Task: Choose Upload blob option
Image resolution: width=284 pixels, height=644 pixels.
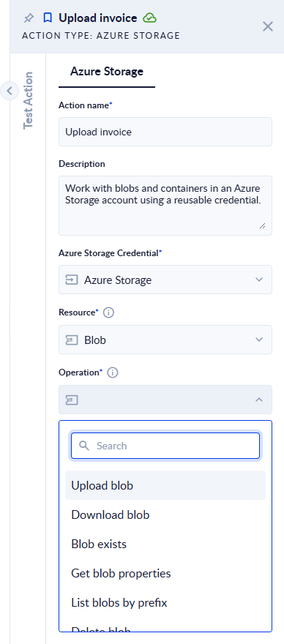Action: (x=165, y=485)
